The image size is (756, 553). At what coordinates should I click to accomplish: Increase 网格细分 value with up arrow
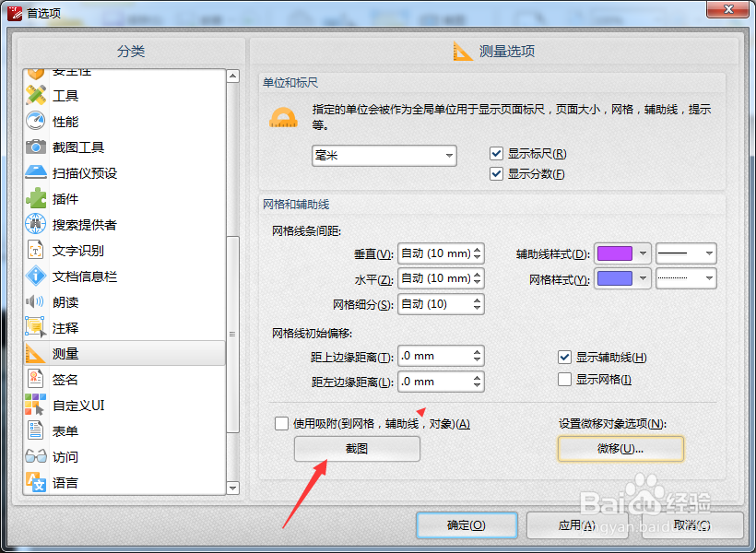coord(477,300)
